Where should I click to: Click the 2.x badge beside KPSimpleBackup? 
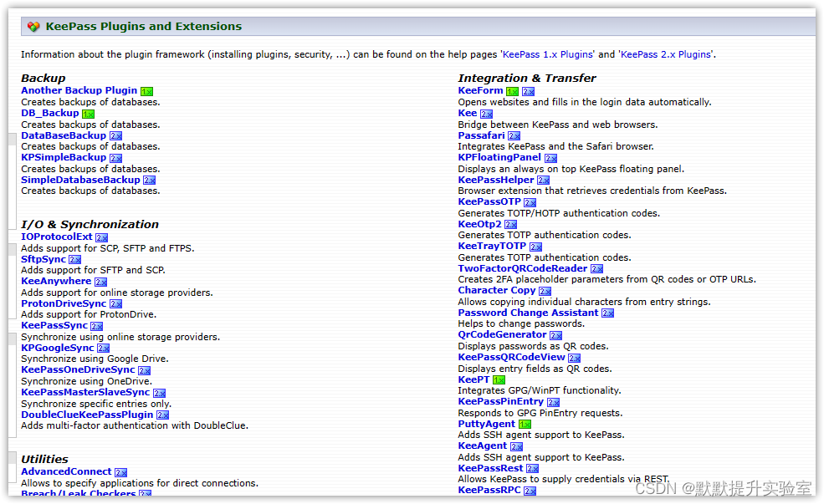(115, 158)
